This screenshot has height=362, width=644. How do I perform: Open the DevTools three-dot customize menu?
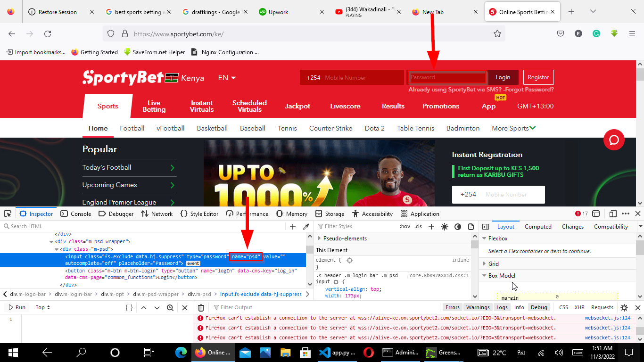click(x=626, y=214)
